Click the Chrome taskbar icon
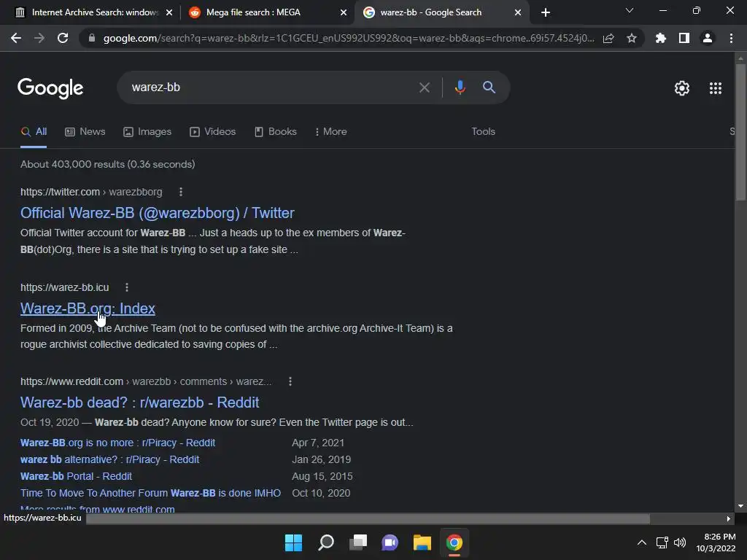 click(x=454, y=542)
